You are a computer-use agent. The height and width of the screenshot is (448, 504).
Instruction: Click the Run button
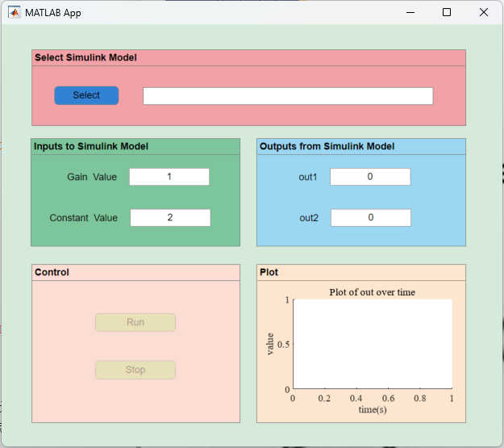click(135, 322)
